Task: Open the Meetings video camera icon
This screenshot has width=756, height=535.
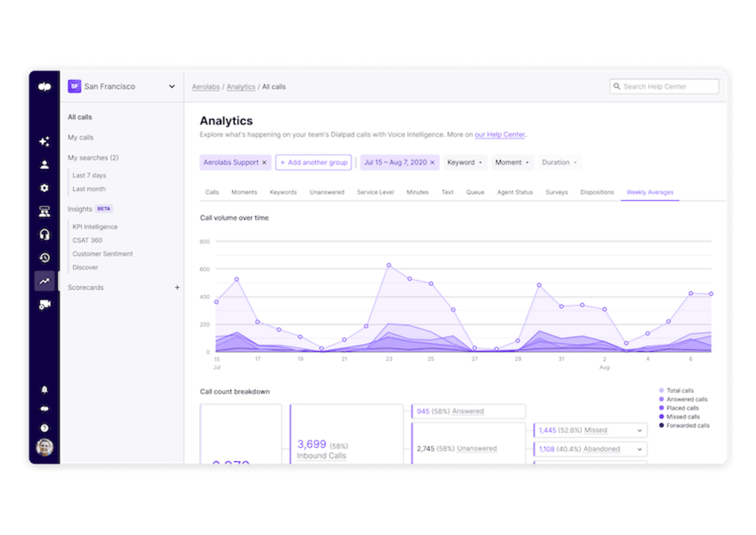Action: click(x=44, y=304)
